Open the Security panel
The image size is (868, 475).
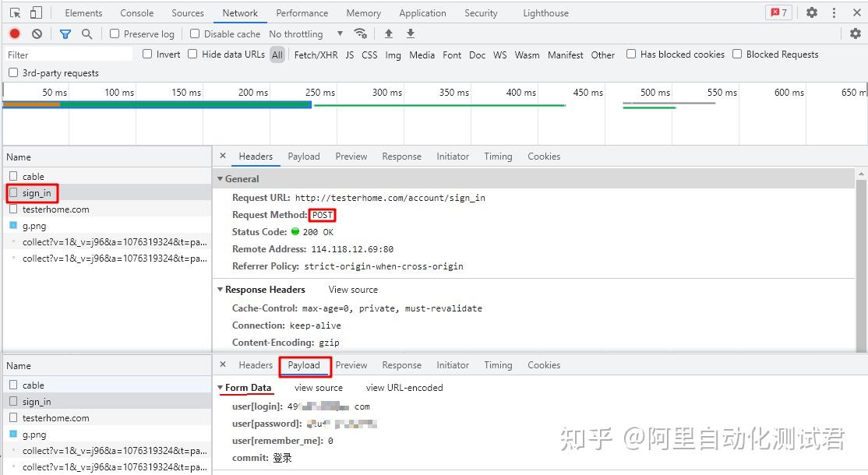pyautogui.click(x=481, y=12)
